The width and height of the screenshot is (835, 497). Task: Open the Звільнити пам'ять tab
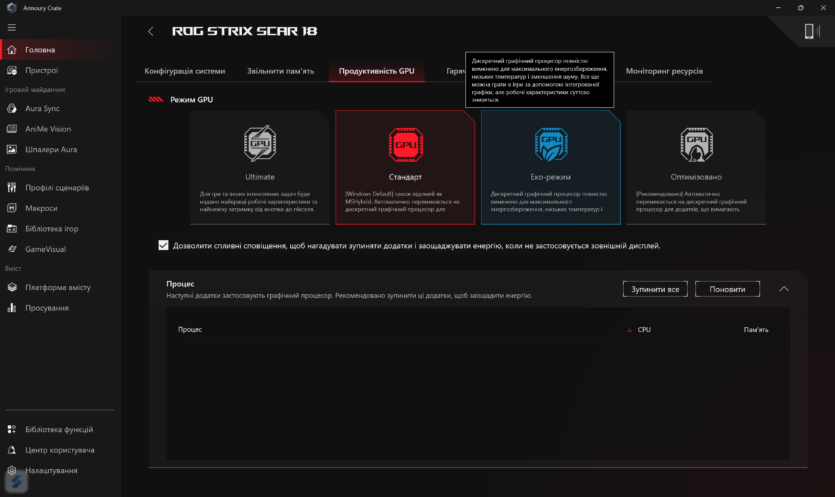tap(280, 71)
